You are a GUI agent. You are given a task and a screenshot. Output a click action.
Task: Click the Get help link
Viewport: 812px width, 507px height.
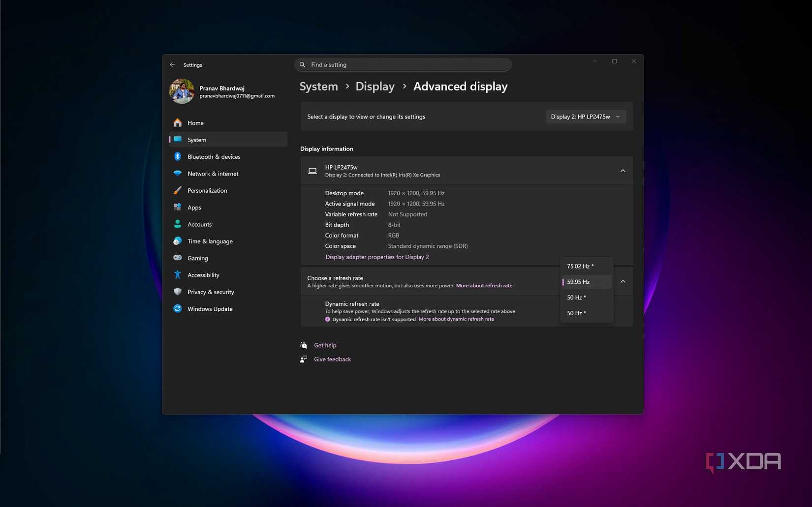[325, 345]
